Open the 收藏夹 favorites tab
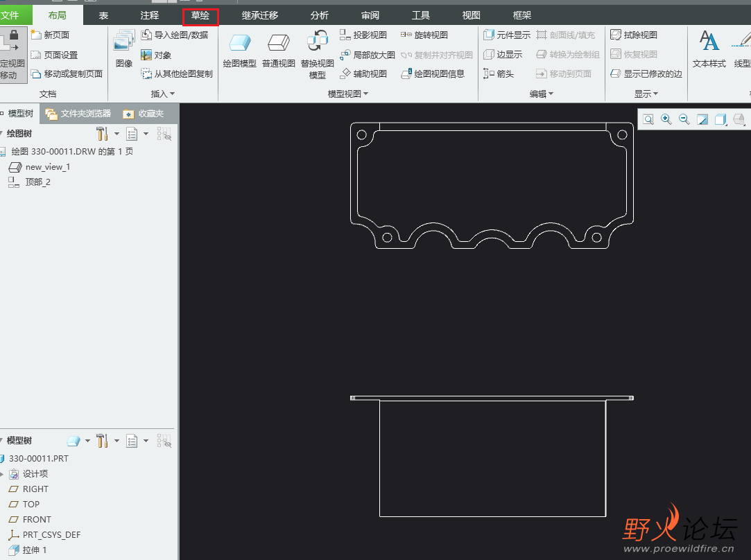The image size is (751, 560). coord(144,114)
